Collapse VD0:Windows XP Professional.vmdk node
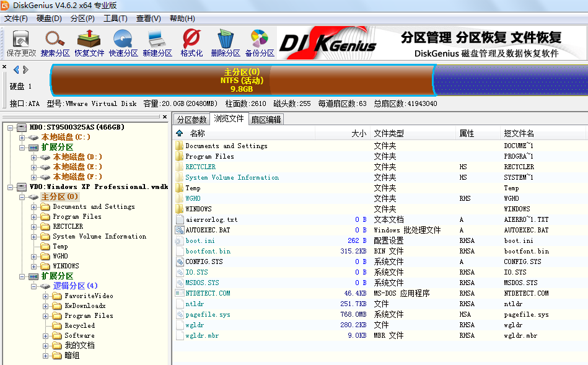 coord(10,187)
